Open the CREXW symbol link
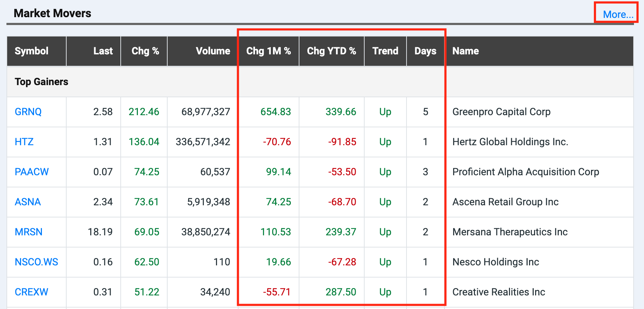The width and height of the screenshot is (644, 309). tap(31, 292)
